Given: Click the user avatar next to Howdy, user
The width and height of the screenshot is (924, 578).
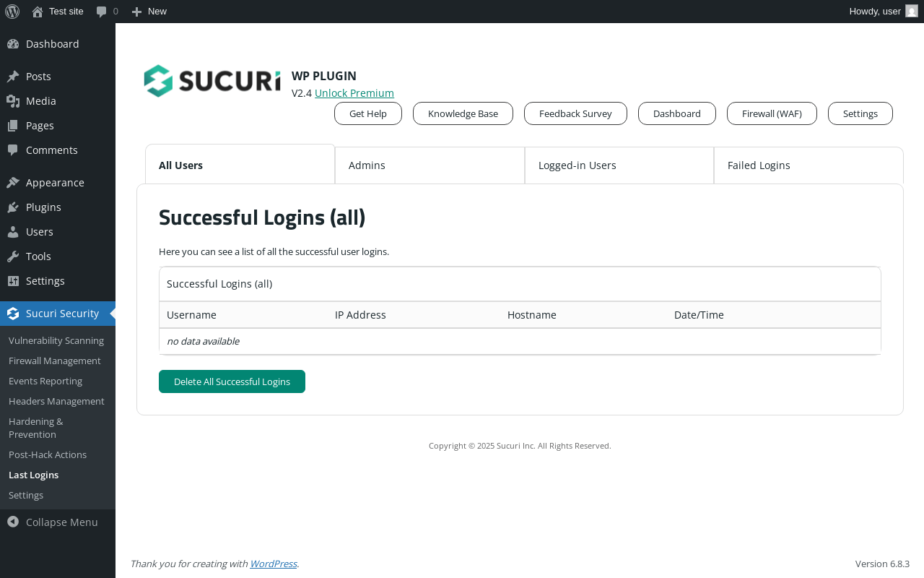Looking at the screenshot, I should (x=912, y=11).
